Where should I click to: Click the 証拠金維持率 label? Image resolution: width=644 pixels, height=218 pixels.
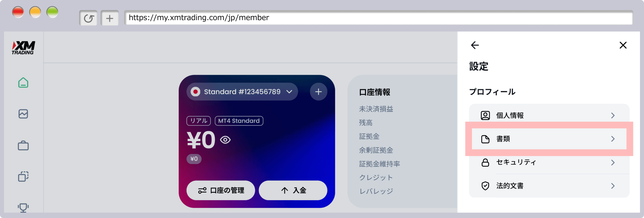click(x=379, y=164)
